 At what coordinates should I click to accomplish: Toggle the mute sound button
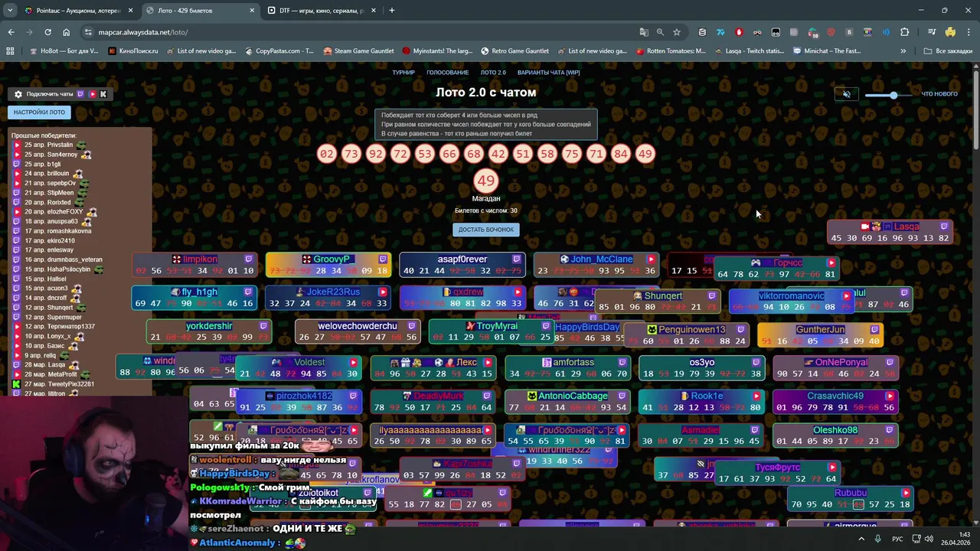point(846,94)
